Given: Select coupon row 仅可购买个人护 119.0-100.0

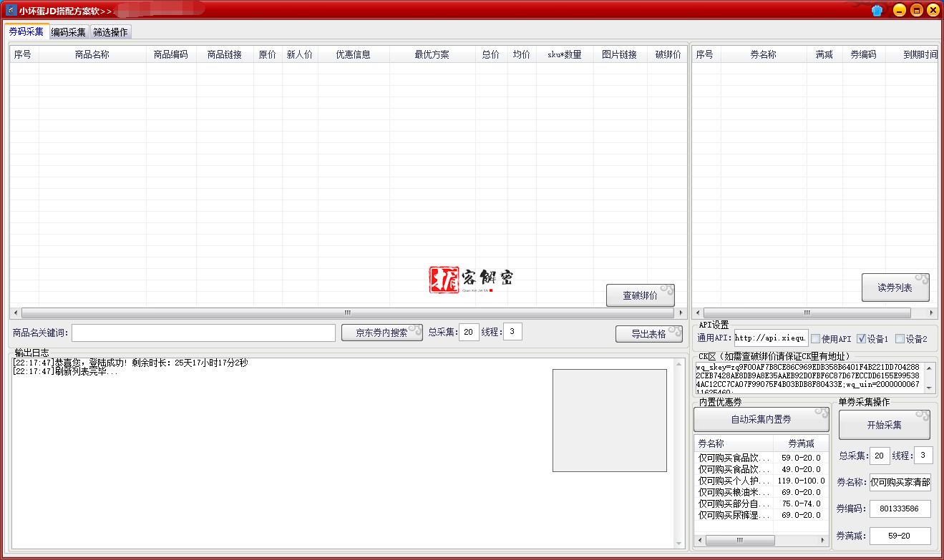Looking at the screenshot, I should pos(761,481).
